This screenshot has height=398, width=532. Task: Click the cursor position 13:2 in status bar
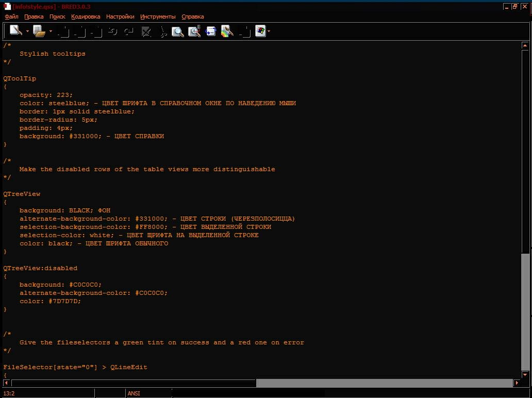[9, 393]
